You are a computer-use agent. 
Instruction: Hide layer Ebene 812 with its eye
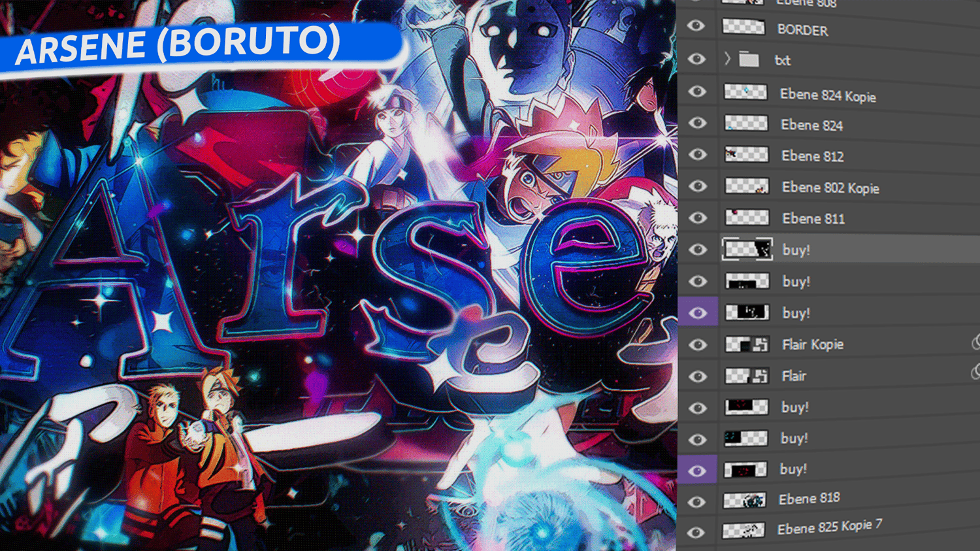pos(698,154)
